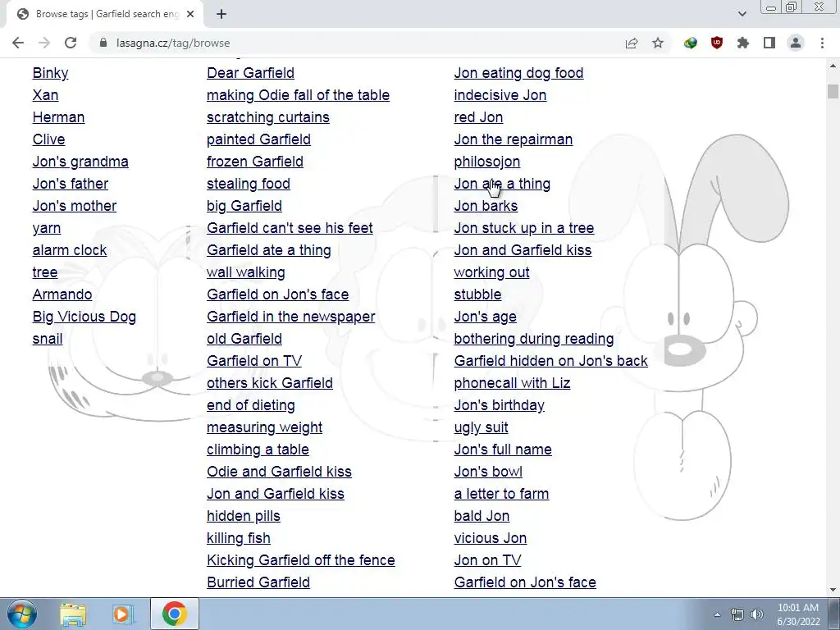This screenshot has height=630, width=840.
Task: Show hidden tray icons arrow
Action: click(x=717, y=614)
